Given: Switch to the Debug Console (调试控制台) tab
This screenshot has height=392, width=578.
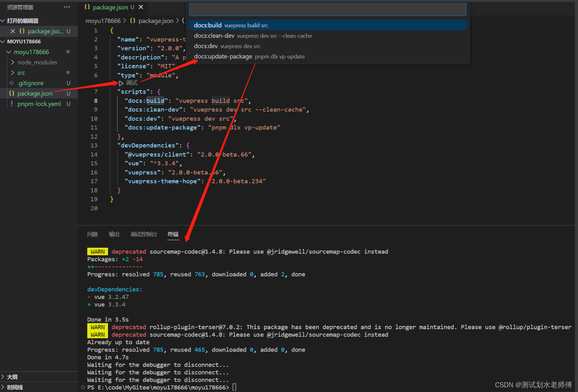Looking at the screenshot, I should click(x=144, y=234).
